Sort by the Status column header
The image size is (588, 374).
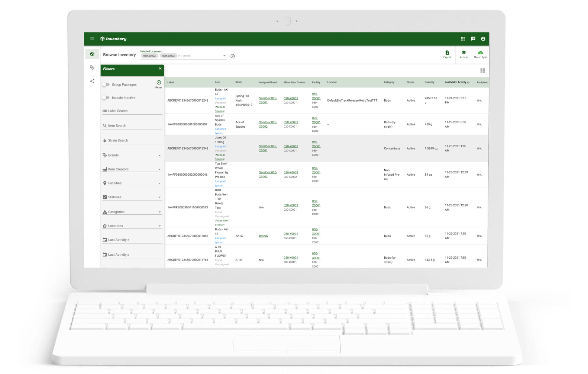(x=410, y=82)
